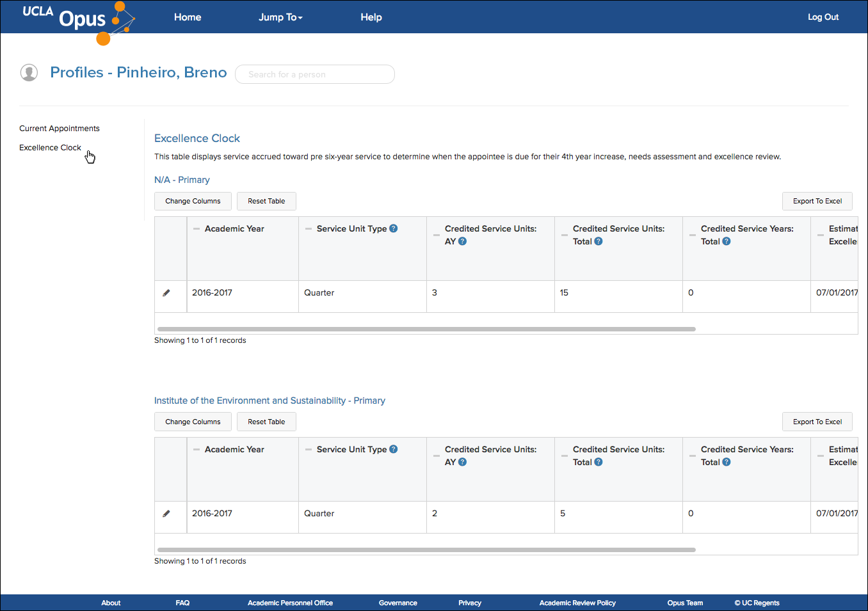Click Reset Table for Institute of the Environment table
868x611 pixels.
coord(266,422)
